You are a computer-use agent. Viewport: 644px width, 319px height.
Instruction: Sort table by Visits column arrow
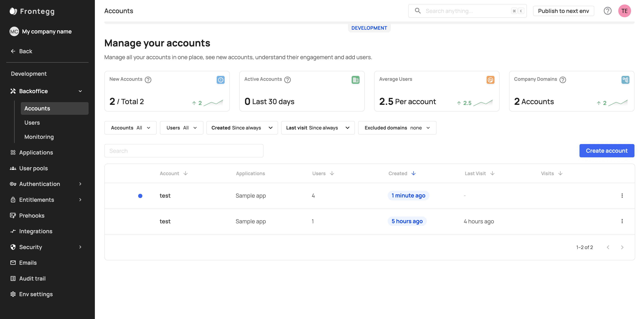point(560,173)
